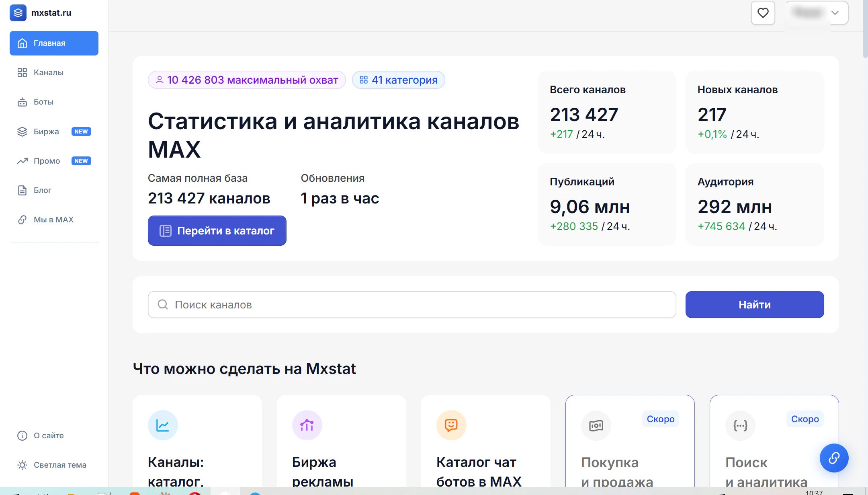The image size is (868, 495).
Task: Click the heart favorites icon
Action: pos(763,13)
